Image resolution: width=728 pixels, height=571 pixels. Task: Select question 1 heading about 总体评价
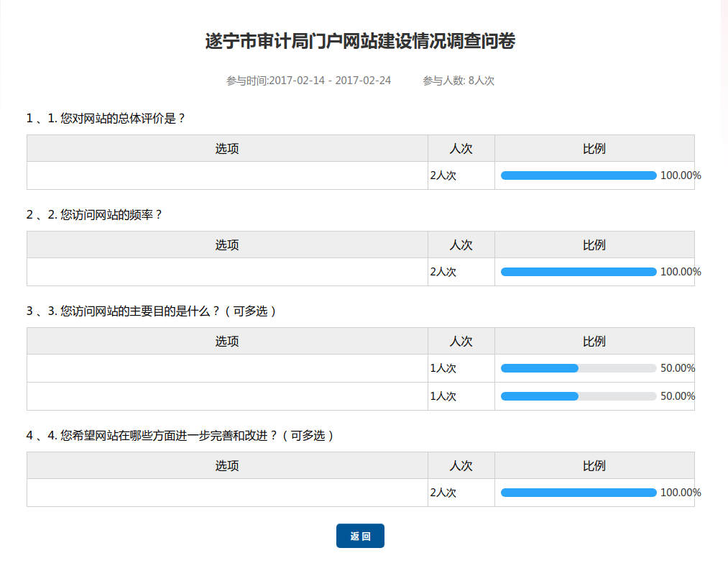(x=106, y=118)
